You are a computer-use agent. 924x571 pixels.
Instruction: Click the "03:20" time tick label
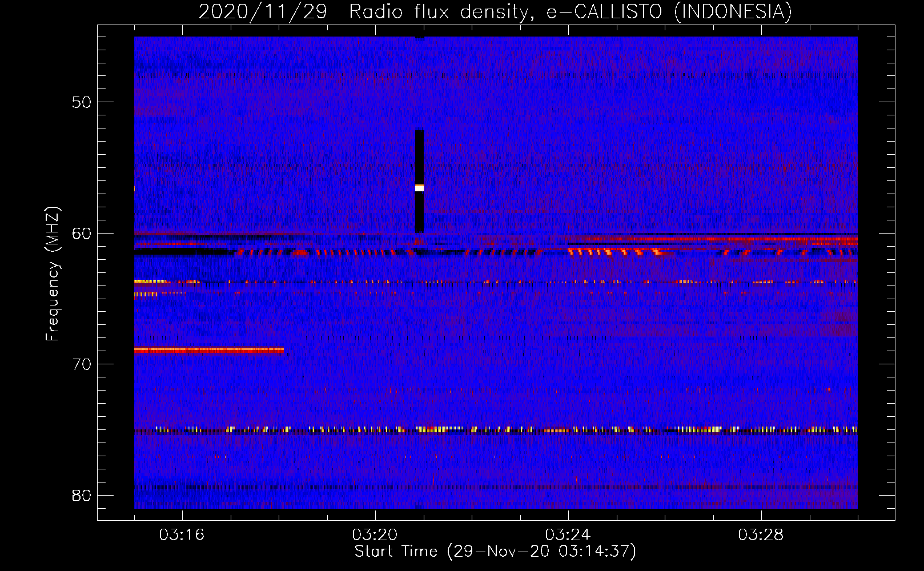[x=375, y=535]
